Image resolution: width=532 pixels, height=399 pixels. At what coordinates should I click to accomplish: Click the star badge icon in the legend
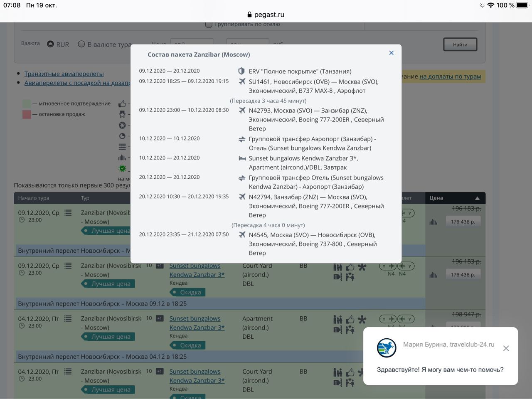pos(122,114)
